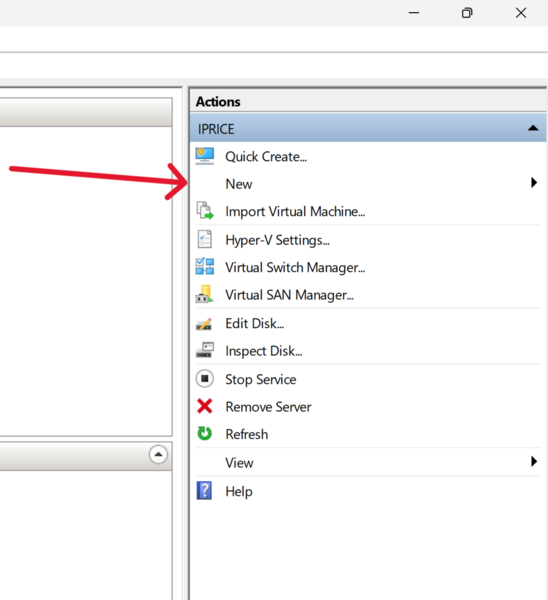Click the Import Virtual Machine icon
This screenshot has height=600, width=548.
(x=205, y=211)
